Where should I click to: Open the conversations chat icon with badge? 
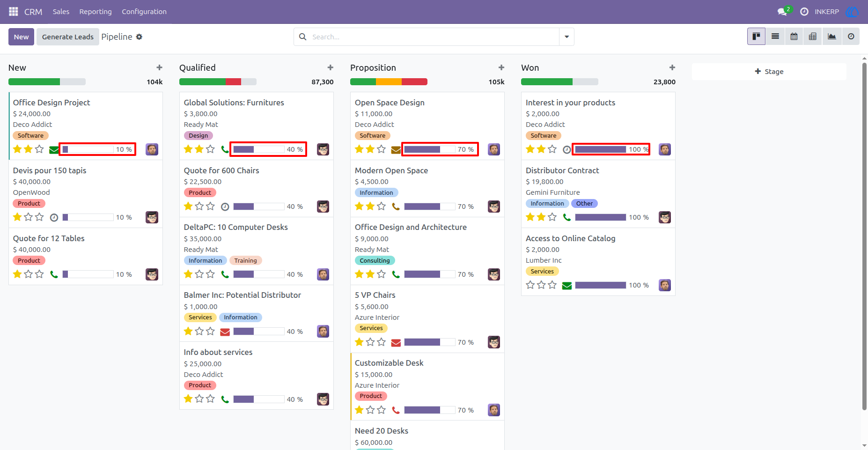pos(782,11)
